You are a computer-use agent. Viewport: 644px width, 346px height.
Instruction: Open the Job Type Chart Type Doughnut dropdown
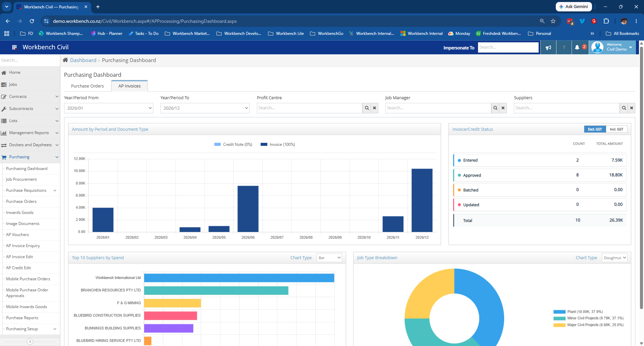[x=614, y=258]
